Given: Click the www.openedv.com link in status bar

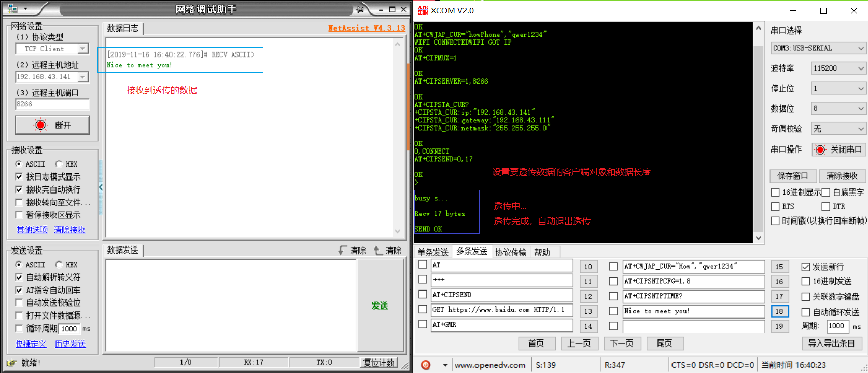Looking at the screenshot, I should (490, 365).
